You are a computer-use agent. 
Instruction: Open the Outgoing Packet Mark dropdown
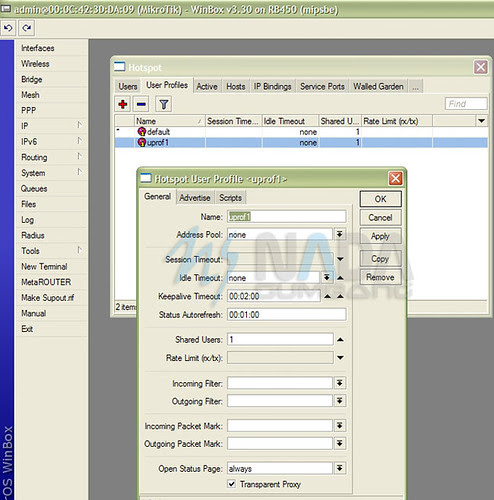point(340,443)
